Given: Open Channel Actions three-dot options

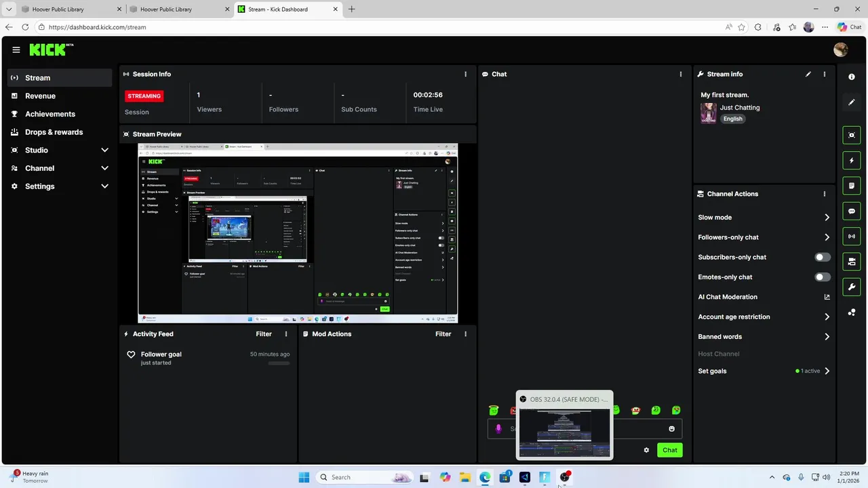Looking at the screenshot, I should (x=825, y=194).
